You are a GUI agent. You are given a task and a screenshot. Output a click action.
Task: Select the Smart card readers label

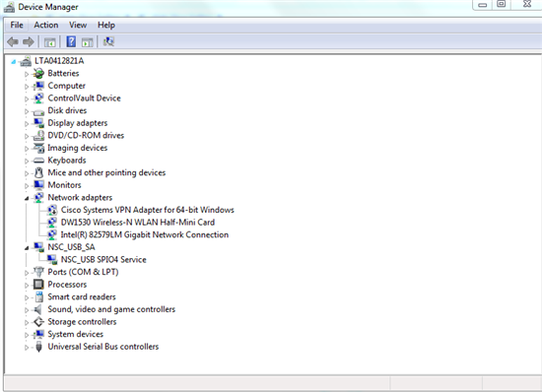82,297
